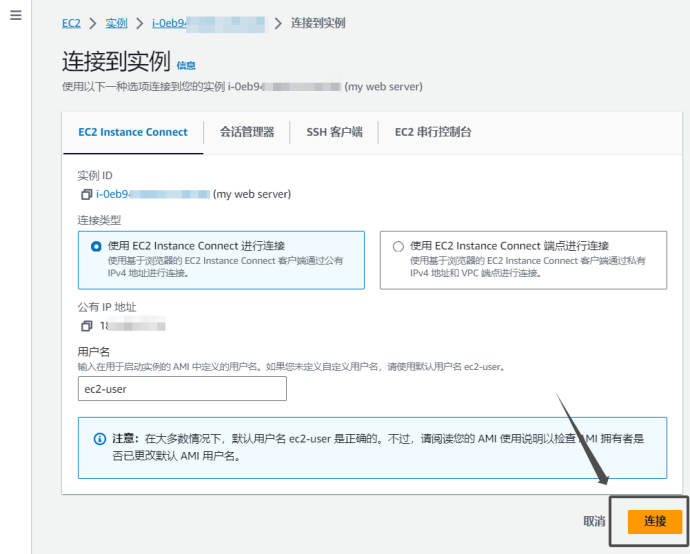Image resolution: width=690 pixels, height=554 pixels.
Task: Switch to the SSH 客户端 tab
Action: [x=334, y=132]
